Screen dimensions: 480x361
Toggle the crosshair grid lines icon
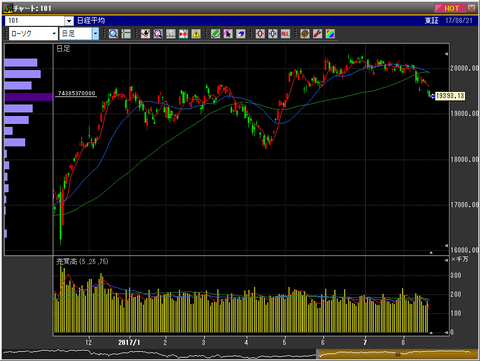(x=126, y=34)
